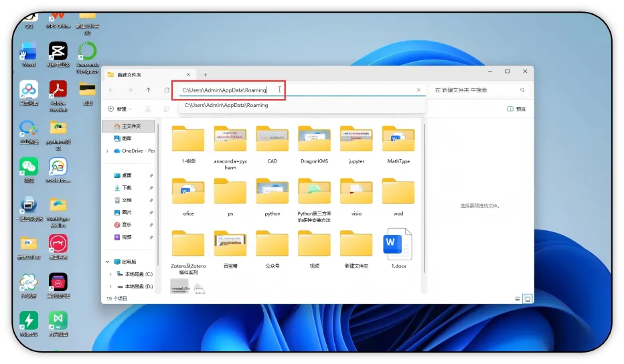Open the 新建 (New) dropdown
The width and height of the screenshot is (624, 364).
pos(119,109)
